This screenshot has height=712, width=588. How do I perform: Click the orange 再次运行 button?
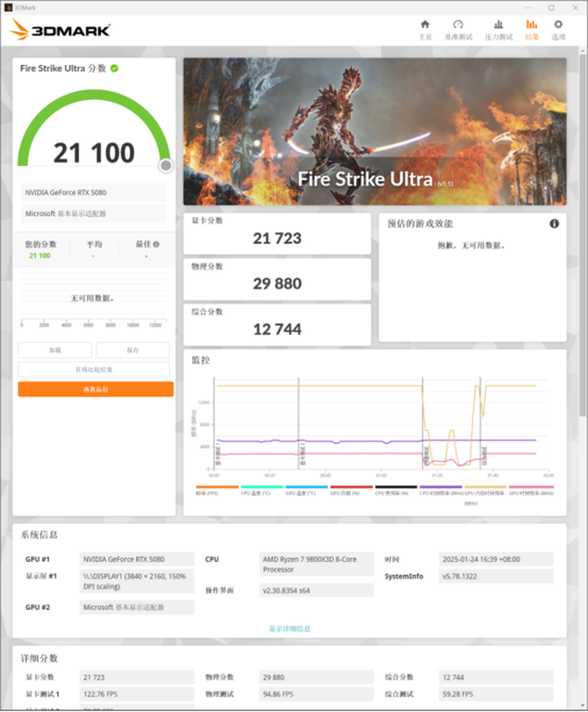pos(96,389)
